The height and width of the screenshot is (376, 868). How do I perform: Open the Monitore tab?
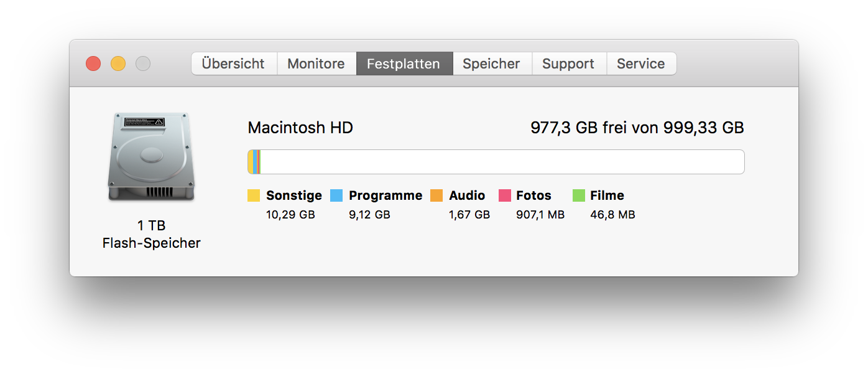click(x=316, y=63)
